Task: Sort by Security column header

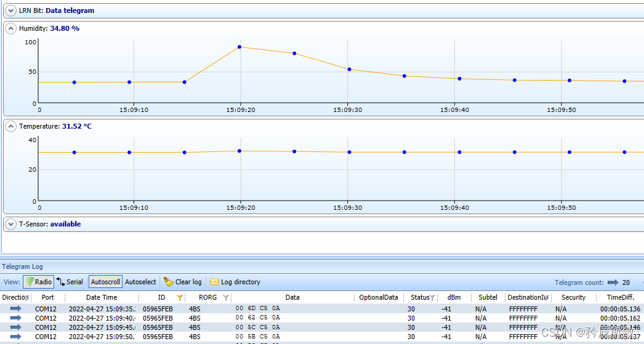Action: click(x=573, y=298)
